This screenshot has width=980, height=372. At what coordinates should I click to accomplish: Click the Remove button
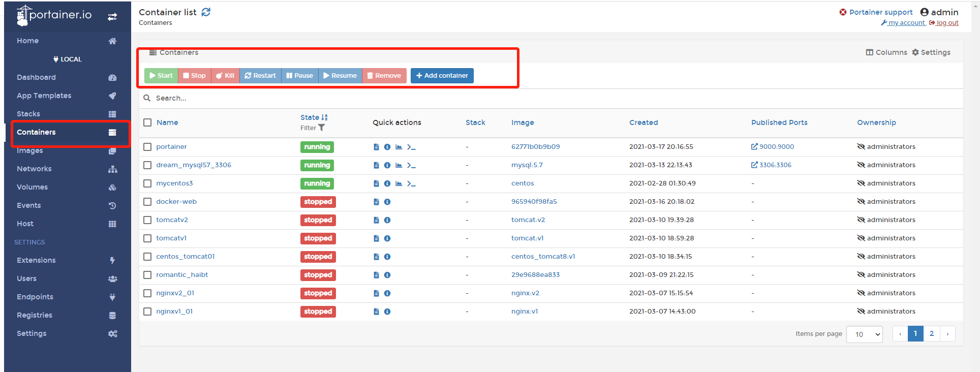pos(384,76)
